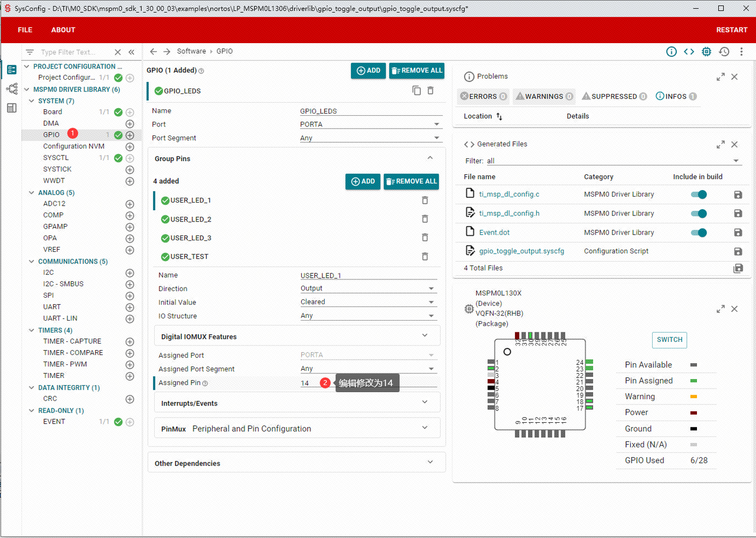
Task: Open device view chip icon in toolbar
Action: [706, 51]
